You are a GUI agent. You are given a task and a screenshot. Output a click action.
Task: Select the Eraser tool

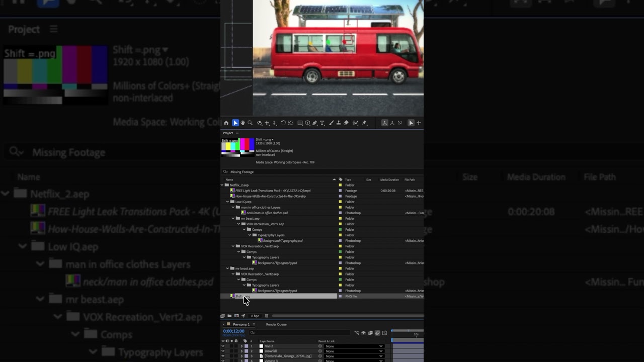coord(346,123)
